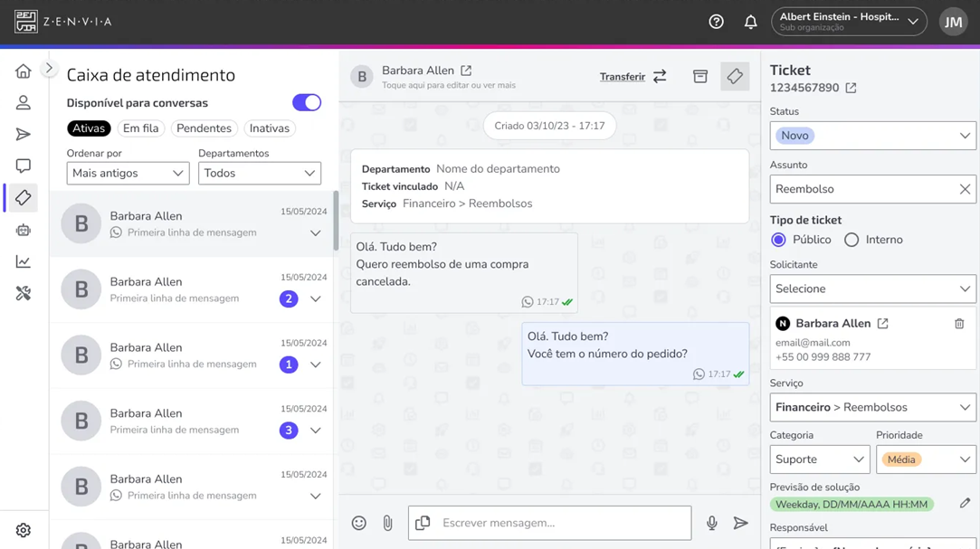Click the chat header Barbara Allen avatar
This screenshot has height=549, width=980.
click(x=362, y=77)
